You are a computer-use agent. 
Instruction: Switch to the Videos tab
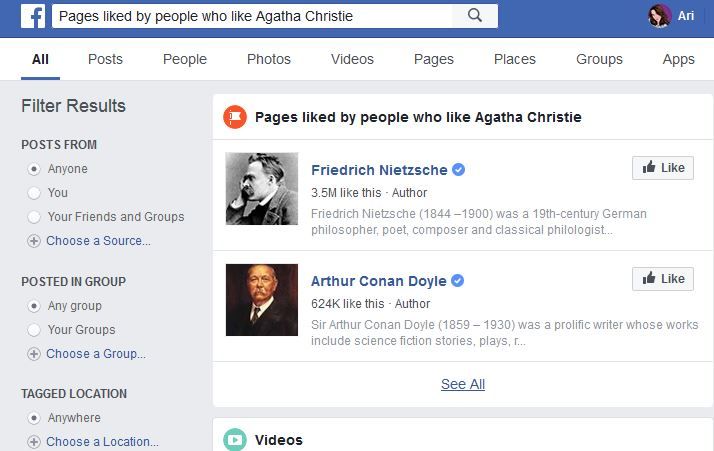[x=352, y=59]
